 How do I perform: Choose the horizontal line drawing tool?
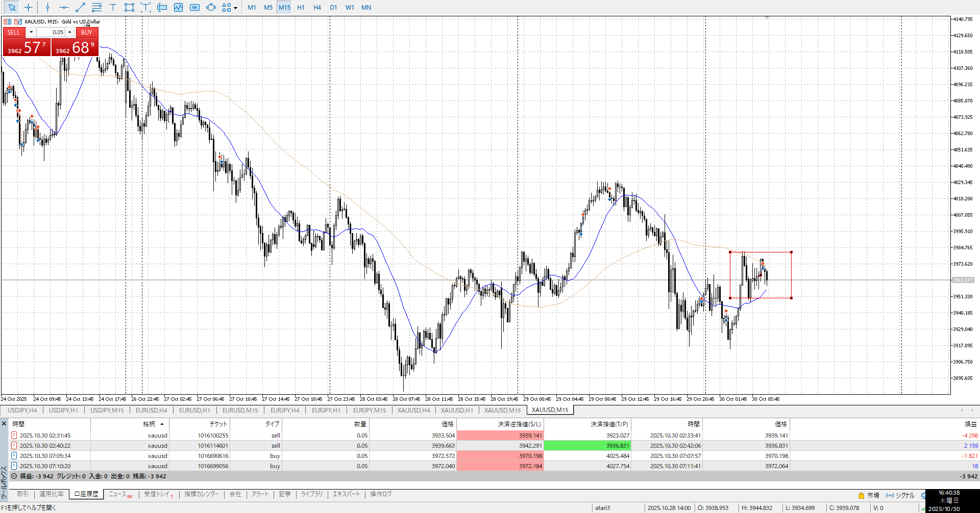coord(64,8)
